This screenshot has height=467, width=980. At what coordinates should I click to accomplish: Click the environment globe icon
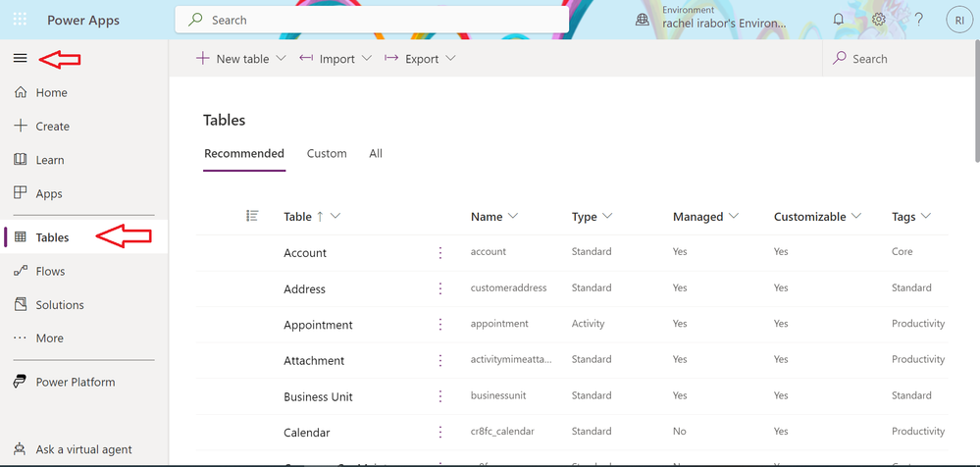tap(642, 20)
